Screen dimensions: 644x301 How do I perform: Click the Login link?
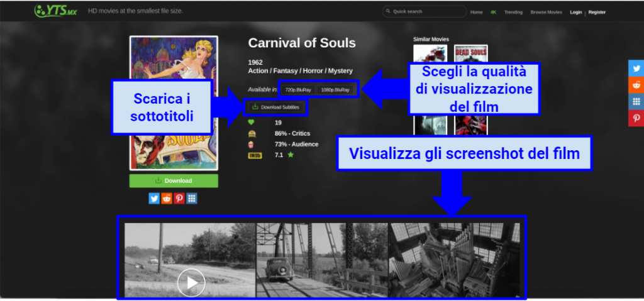pos(576,13)
